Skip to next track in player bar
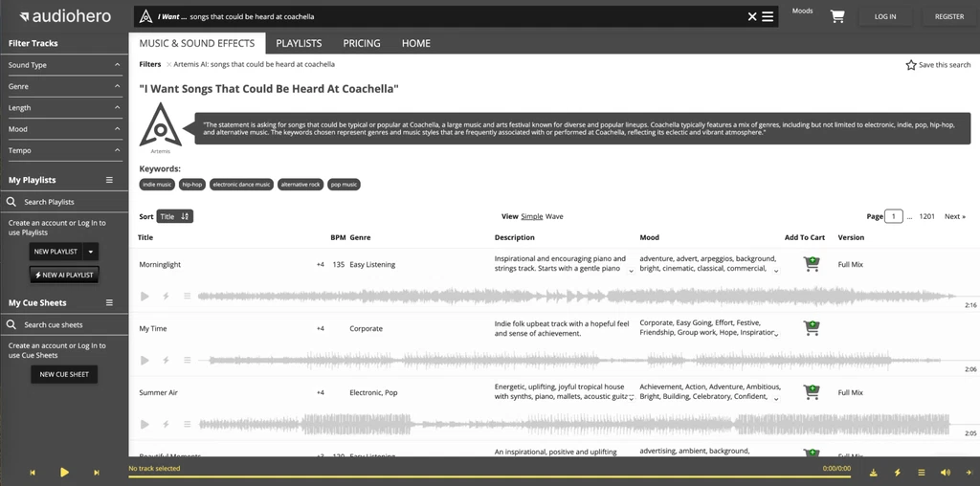This screenshot has height=486, width=980. [97, 473]
